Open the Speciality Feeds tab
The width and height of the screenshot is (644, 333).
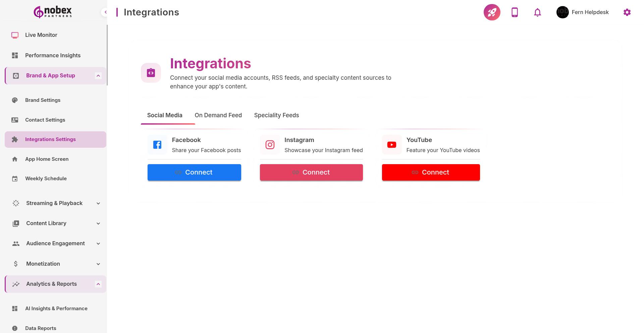click(x=276, y=115)
